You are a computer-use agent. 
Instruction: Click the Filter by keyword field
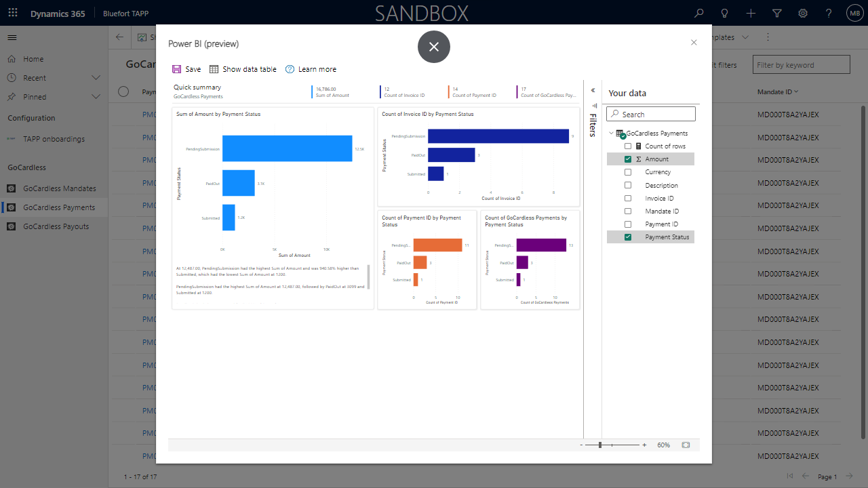[x=802, y=64]
